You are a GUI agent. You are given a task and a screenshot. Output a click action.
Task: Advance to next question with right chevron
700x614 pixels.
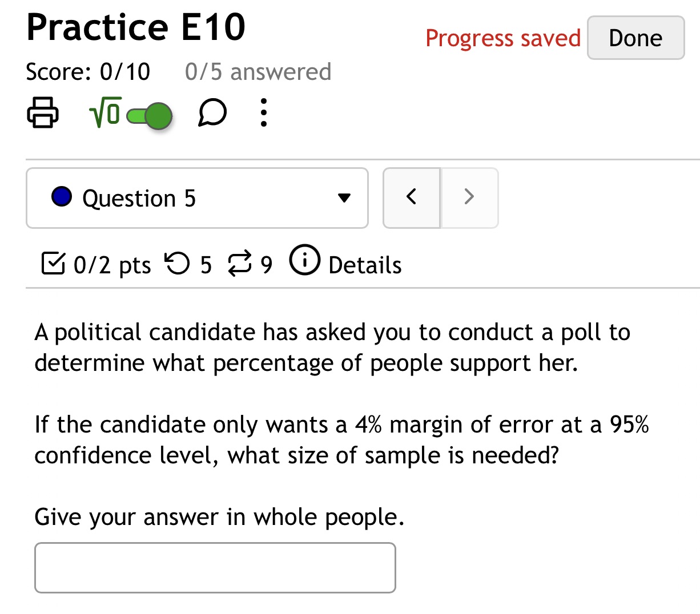[469, 196]
